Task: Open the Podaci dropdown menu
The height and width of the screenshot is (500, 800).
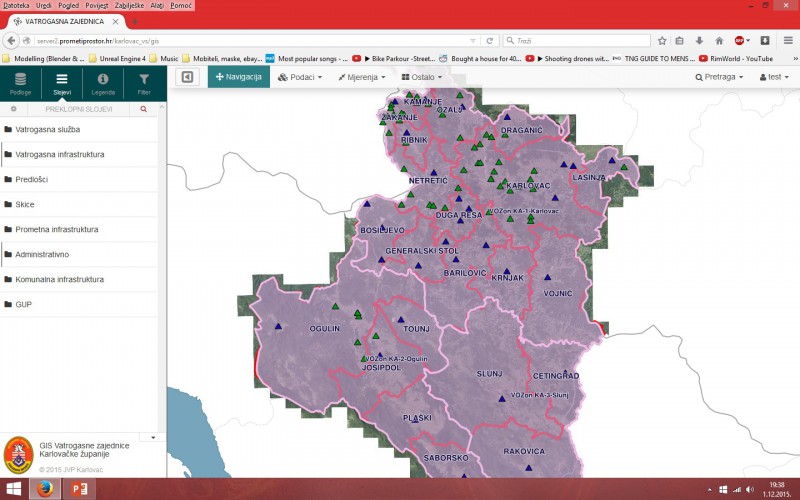Action: point(300,77)
